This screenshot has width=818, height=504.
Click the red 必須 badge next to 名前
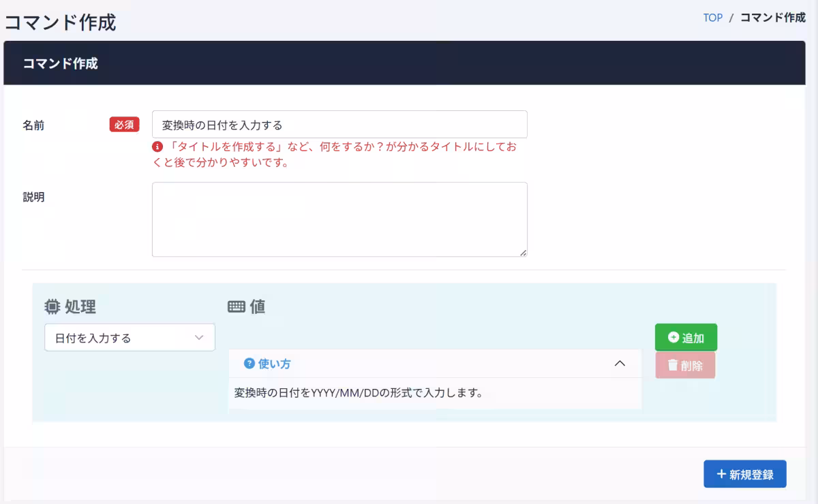(x=124, y=124)
